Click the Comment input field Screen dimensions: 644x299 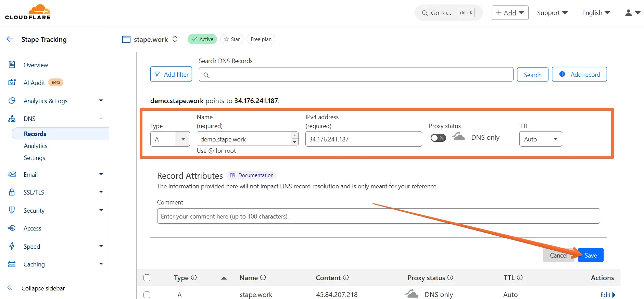tap(378, 216)
